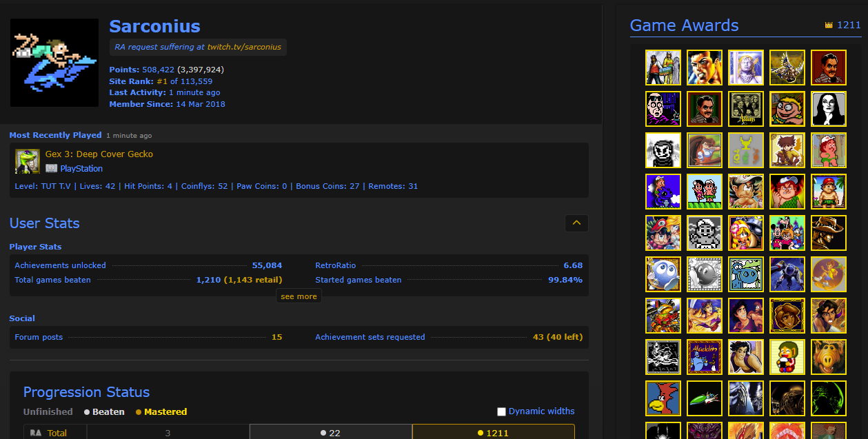Open the blue creature on teal badge
868x439 pixels.
(746, 274)
